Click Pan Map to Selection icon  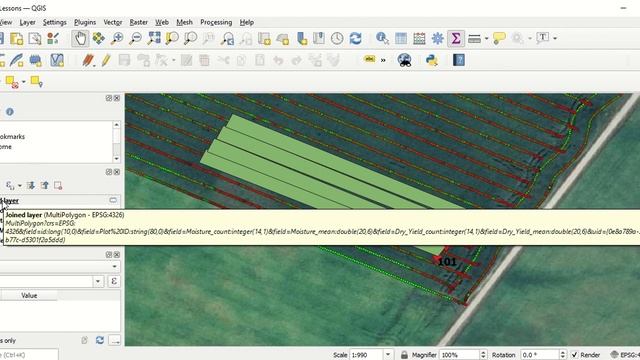[x=98, y=38]
